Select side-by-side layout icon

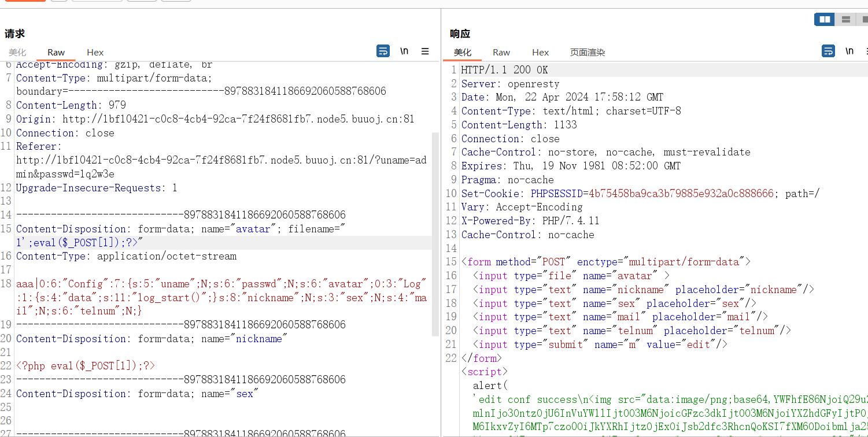tap(825, 20)
